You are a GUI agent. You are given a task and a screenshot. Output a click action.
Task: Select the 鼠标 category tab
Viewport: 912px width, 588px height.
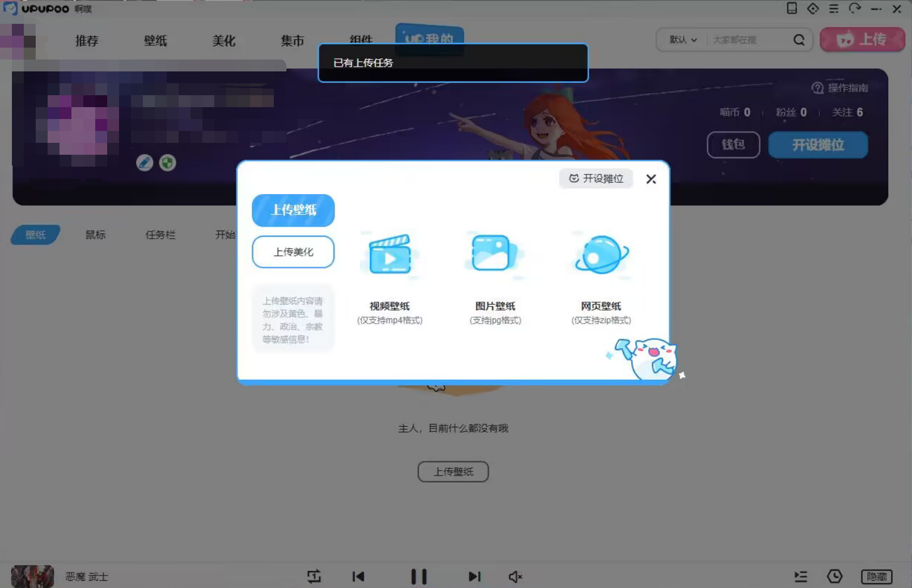click(x=95, y=235)
